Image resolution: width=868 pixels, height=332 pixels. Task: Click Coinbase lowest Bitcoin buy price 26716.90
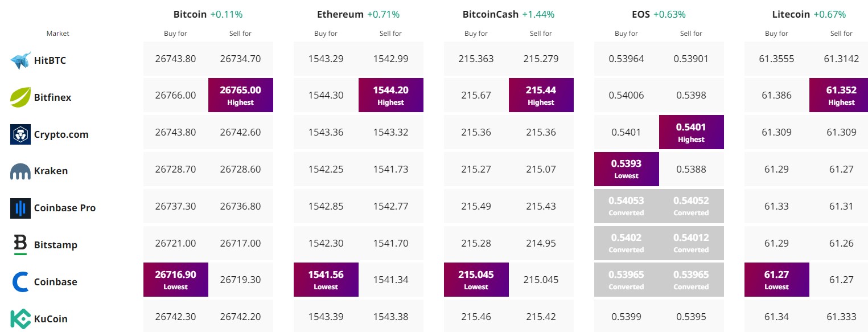coord(175,280)
